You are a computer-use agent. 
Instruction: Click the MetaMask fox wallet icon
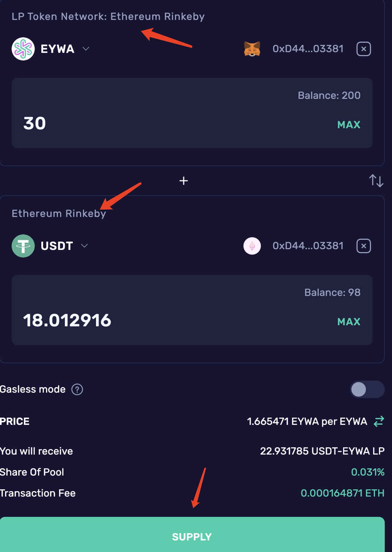[252, 49]
